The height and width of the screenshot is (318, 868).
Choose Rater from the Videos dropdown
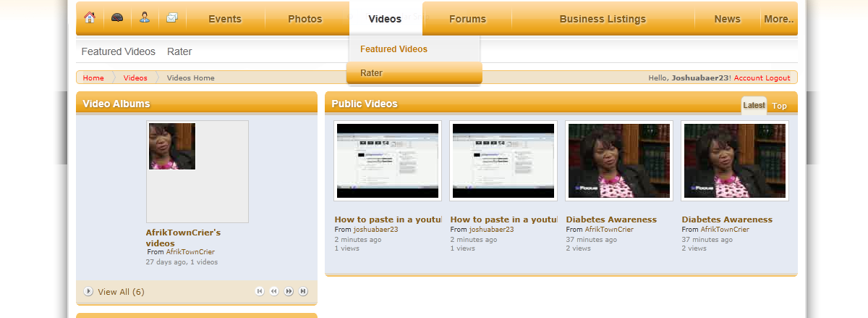coord(372,73)
